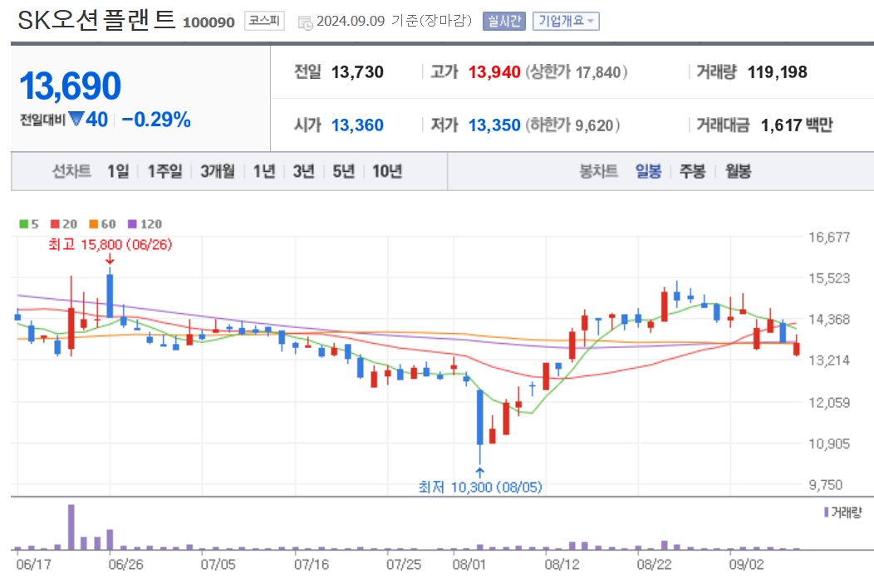Select the 일봉 daily candle chart

click(648, 171)
